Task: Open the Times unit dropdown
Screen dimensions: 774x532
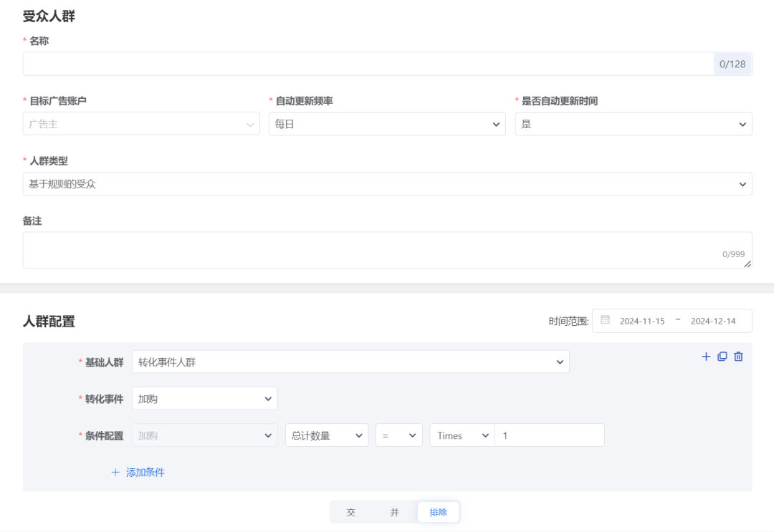Action: [x=462, y=435]
